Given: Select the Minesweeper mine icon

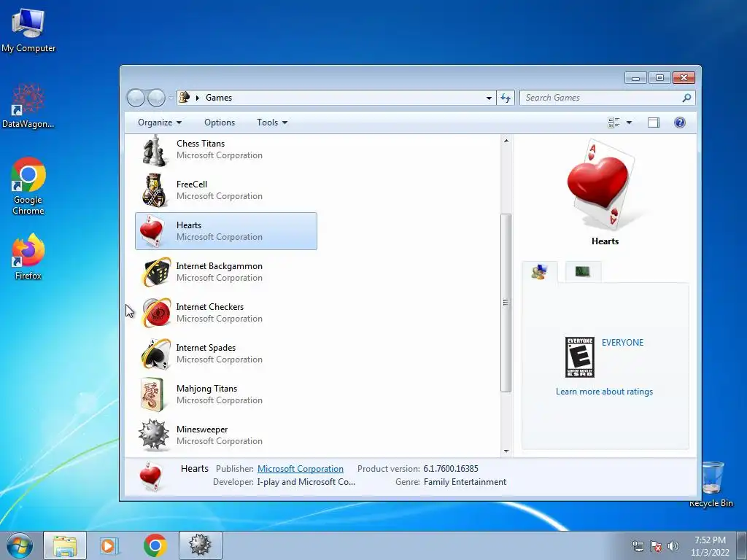Looking at the screenshot, I should (153, 435).
